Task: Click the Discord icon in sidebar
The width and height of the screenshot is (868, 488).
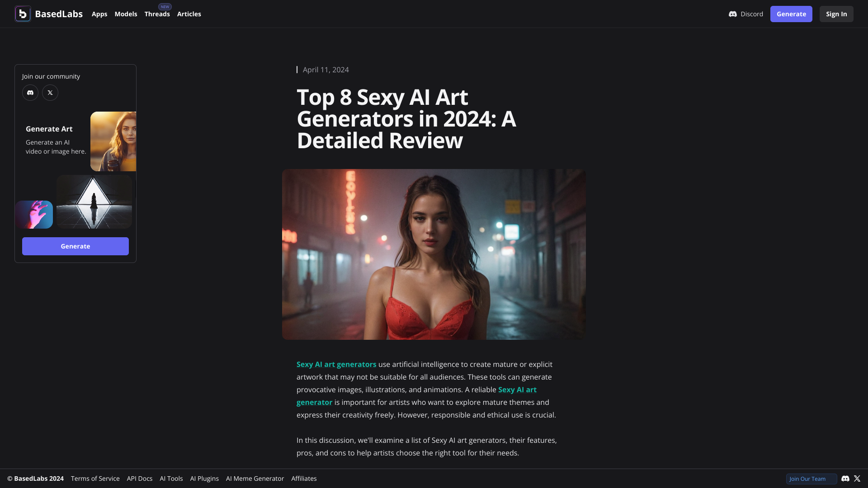Action: coord(30,92)
